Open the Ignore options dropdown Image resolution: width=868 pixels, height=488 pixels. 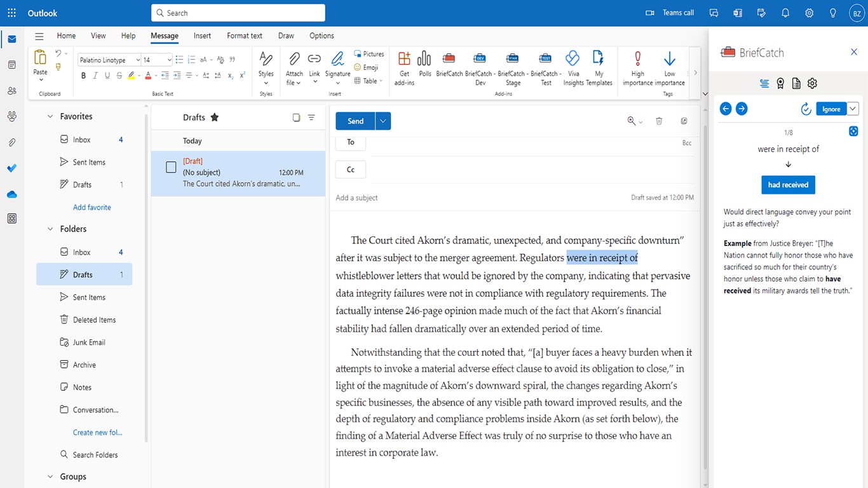853,109
